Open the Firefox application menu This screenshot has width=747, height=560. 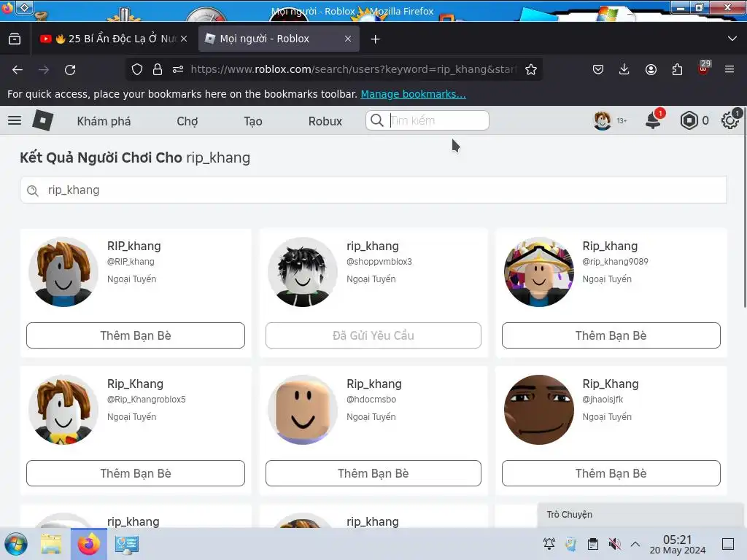coord(729,69)
